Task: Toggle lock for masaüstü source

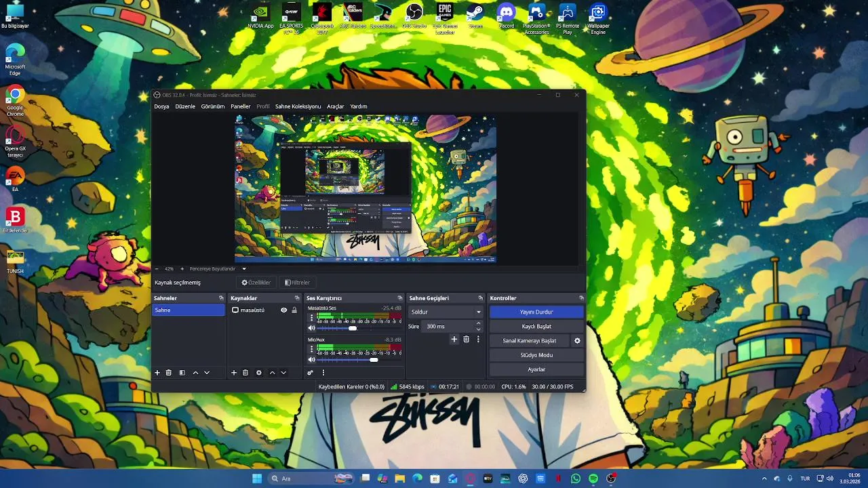Action: pyautogui.click(x=294, y=310)
